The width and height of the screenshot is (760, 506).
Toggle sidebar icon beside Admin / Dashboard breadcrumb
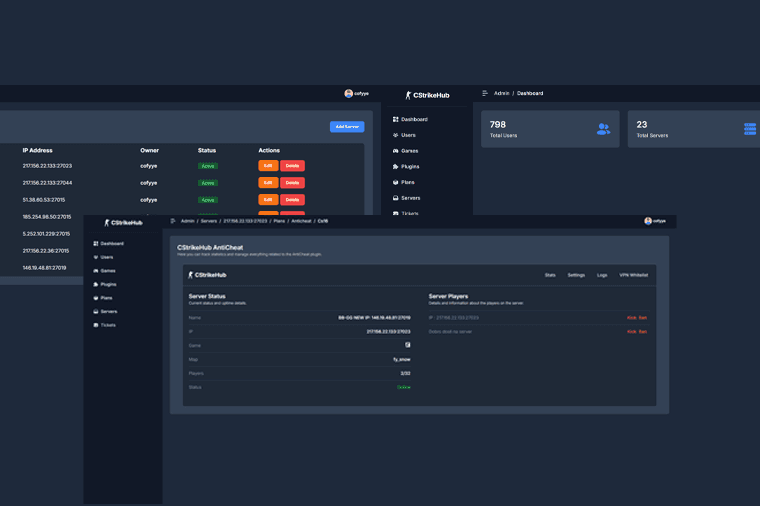pyautogui.click(x=485, y=93)
